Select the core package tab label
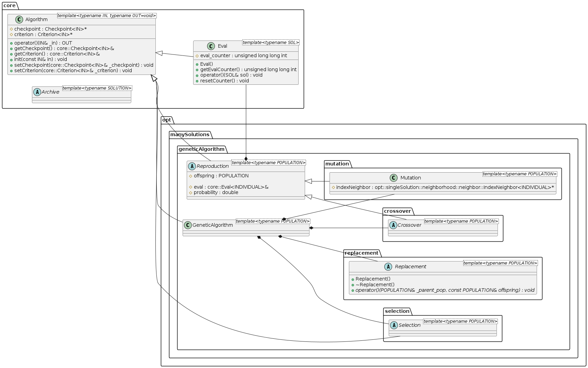The width and height of the screenshot is (588, 368). click(10, 5)
